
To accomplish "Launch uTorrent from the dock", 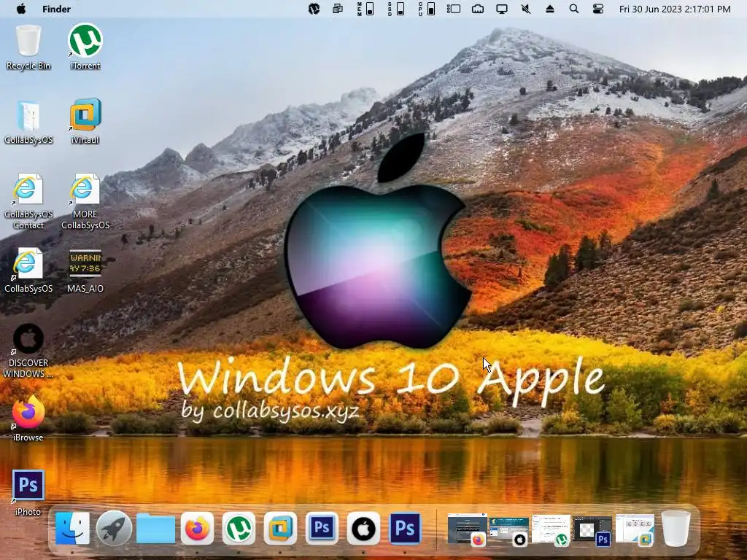I will [x=239, y=528].
